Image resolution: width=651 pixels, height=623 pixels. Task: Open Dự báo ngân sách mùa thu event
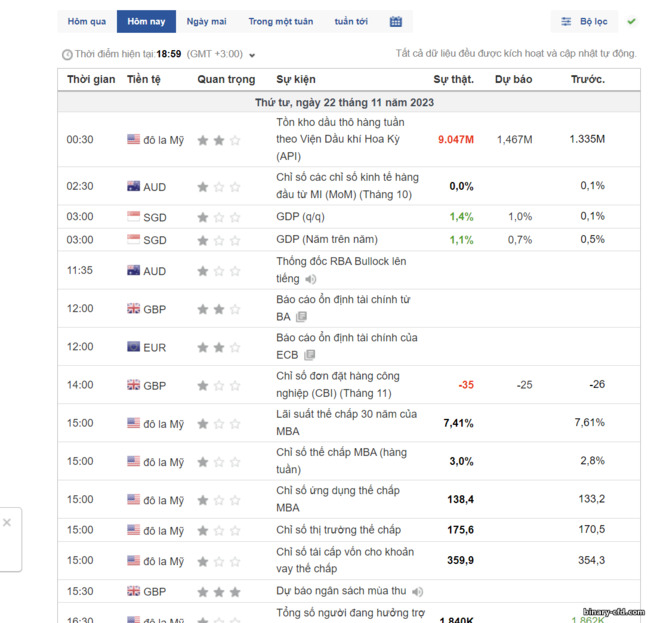(x=341, y=591)
